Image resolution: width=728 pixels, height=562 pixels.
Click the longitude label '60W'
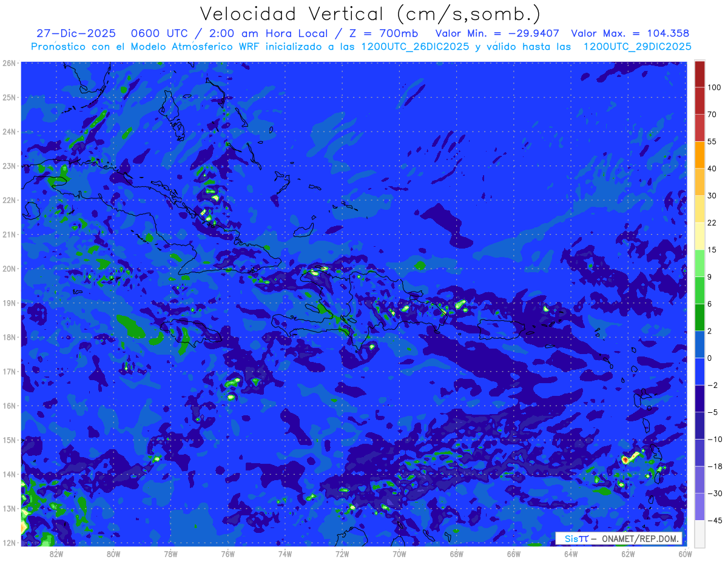[686, 554]
